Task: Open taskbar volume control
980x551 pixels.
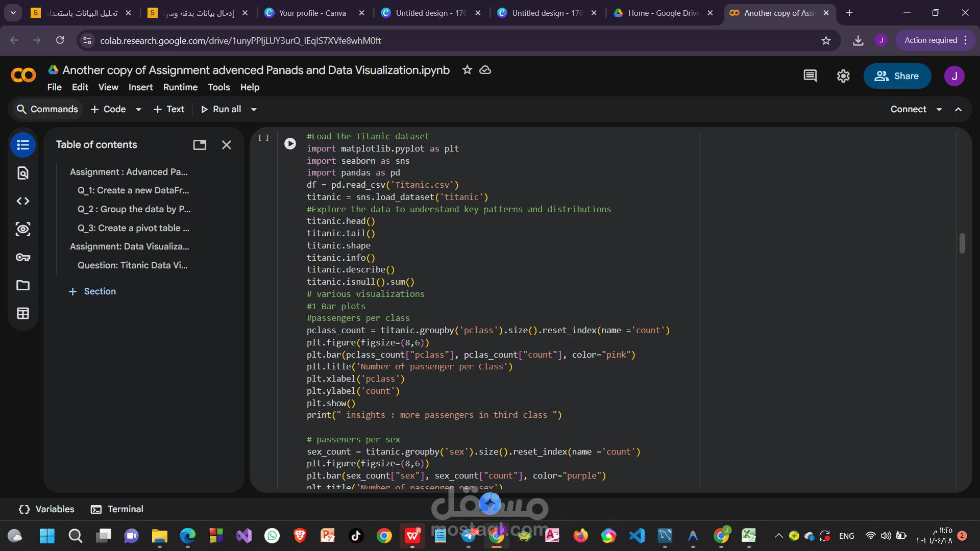Action: tap(886, 536)
